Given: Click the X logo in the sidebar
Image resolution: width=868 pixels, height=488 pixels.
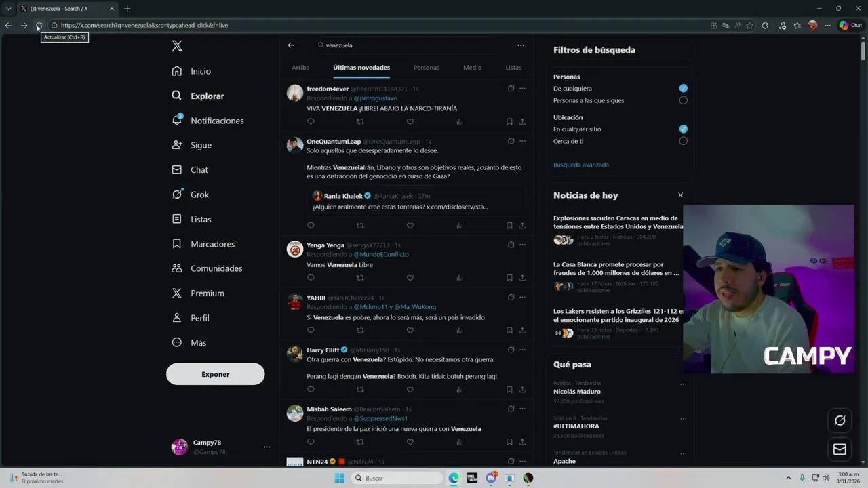Looking at the screenshot, I should click(177, 46).
